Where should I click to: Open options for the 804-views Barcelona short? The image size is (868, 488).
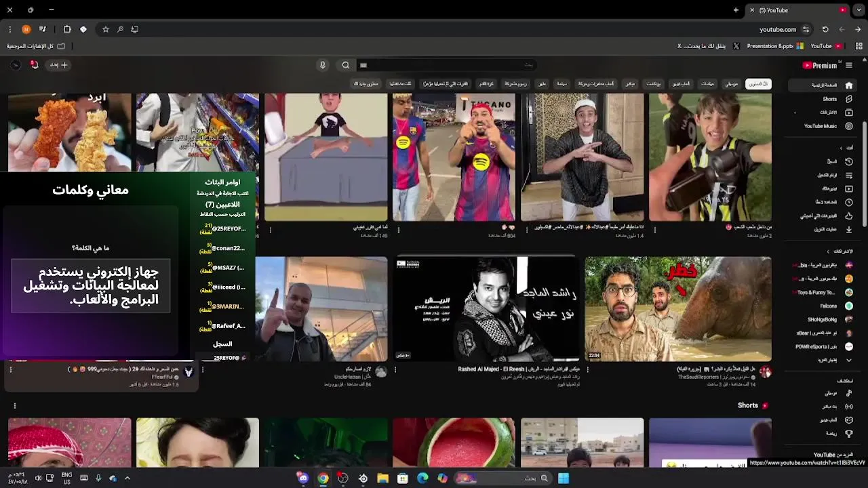pos(399,230)
